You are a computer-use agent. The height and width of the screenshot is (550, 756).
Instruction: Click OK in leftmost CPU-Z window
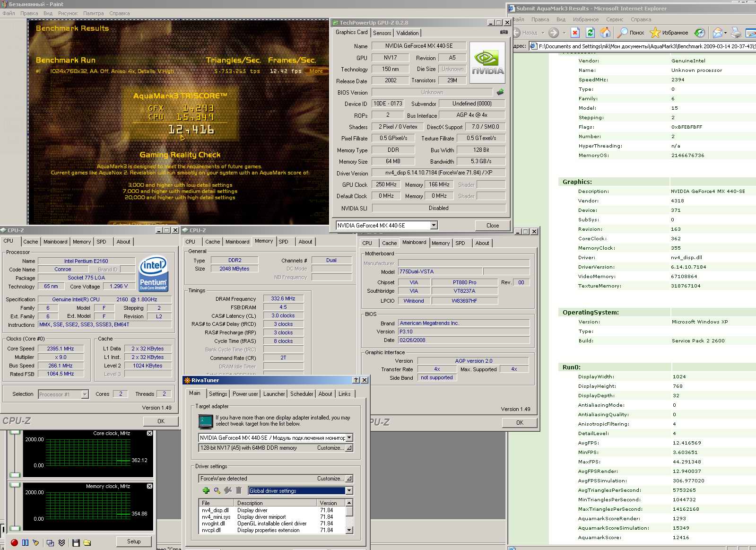click(161, 421)
